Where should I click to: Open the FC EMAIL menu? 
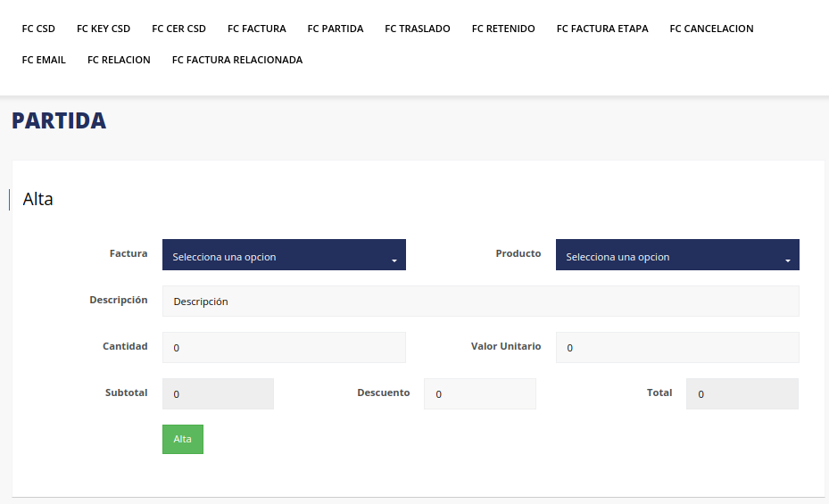(44, 60)
